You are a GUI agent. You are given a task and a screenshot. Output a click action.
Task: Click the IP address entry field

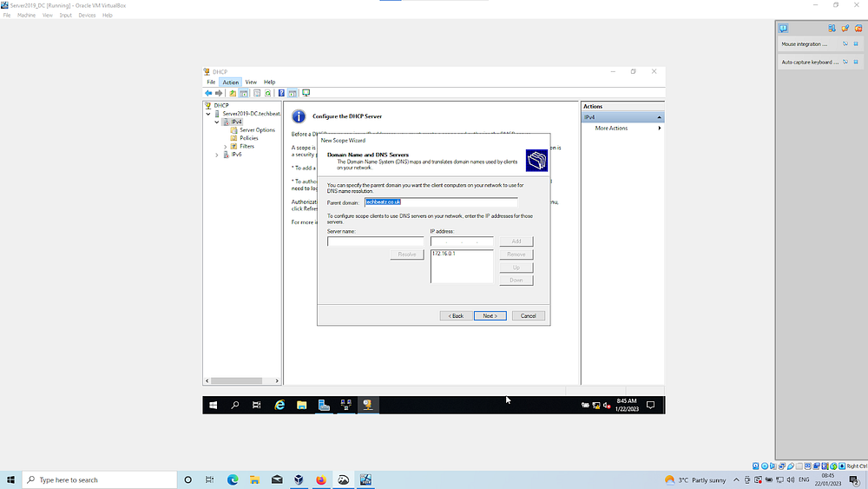(462, 241)
